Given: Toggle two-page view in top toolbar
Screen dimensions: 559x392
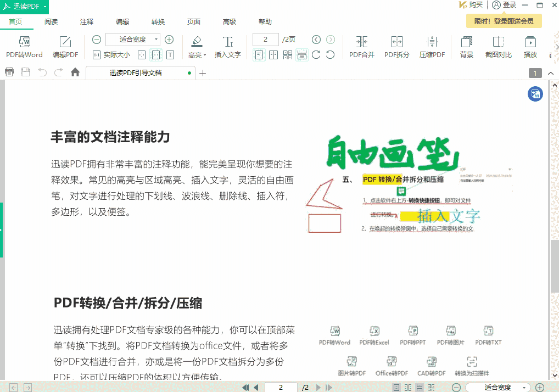Looking at the screenshot, I should [273, 54].
